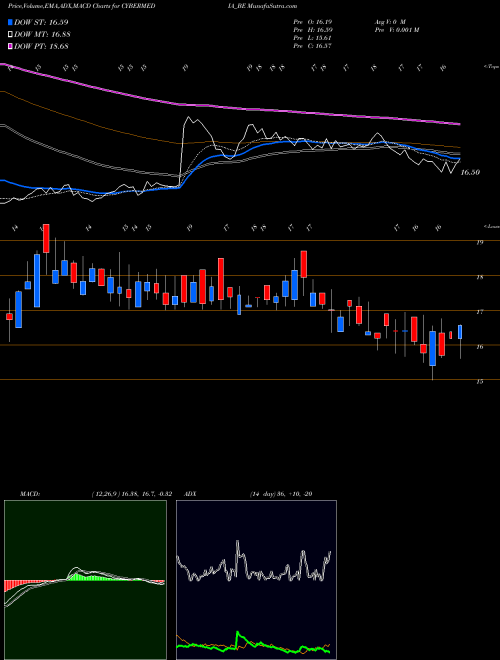Click the 'Pre L: 15.61' value

point(314,38)
